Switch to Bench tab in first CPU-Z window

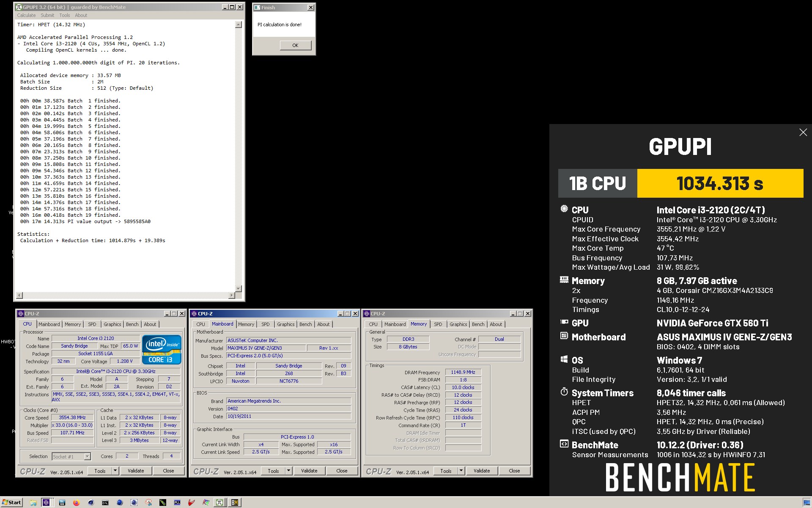[132, 324]
